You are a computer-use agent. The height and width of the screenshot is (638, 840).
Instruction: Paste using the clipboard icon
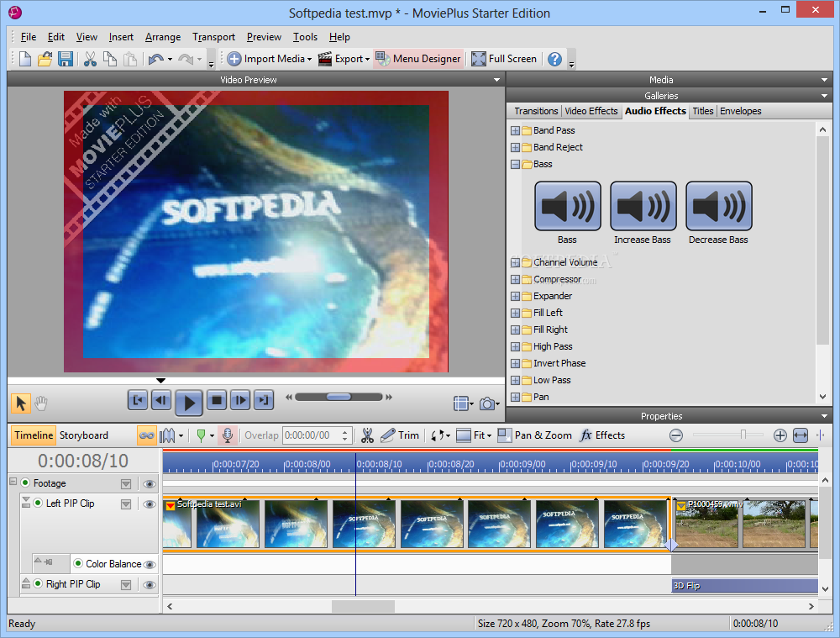click(130, 59)
